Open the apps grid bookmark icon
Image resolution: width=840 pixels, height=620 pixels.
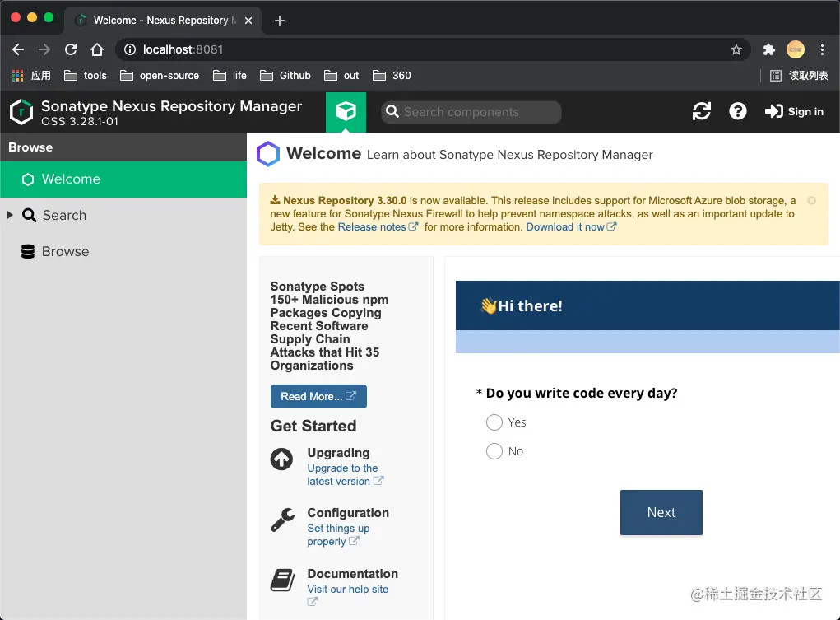point(17,76)
